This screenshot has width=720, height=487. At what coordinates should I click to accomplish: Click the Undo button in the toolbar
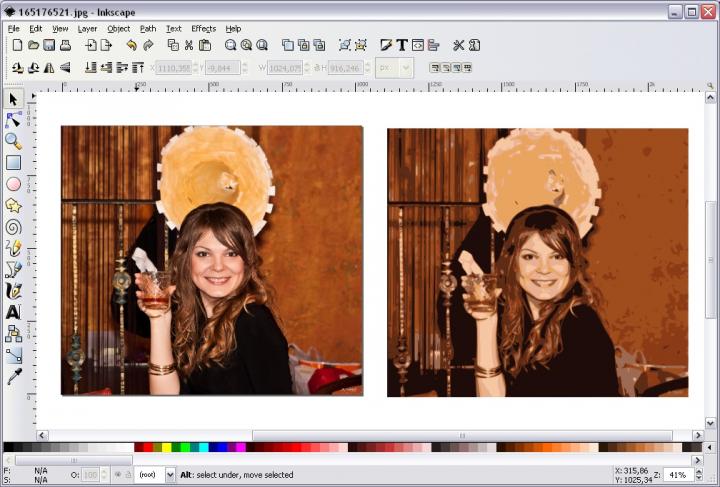131,46
